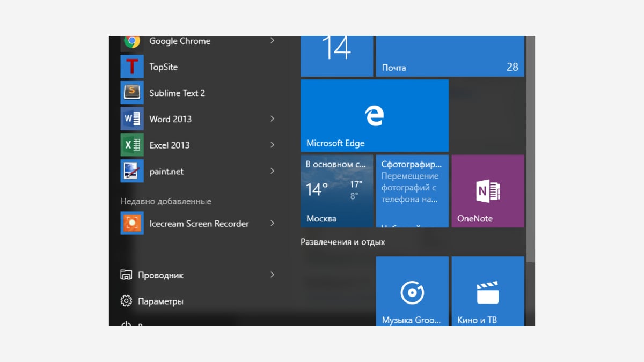Click the Microsoft Edge tile label

click(x=335, y=143)
